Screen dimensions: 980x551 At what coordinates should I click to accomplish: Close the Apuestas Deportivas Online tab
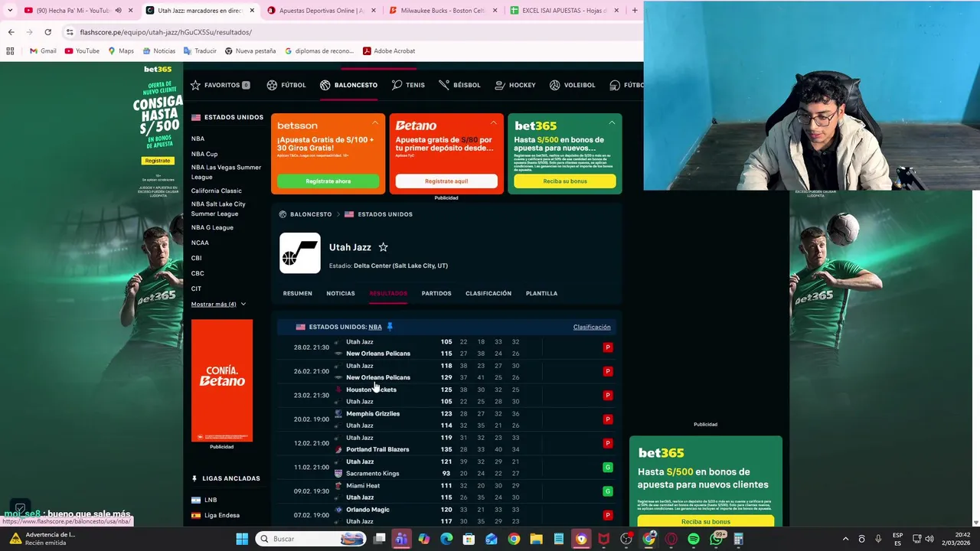pos(373,11)
